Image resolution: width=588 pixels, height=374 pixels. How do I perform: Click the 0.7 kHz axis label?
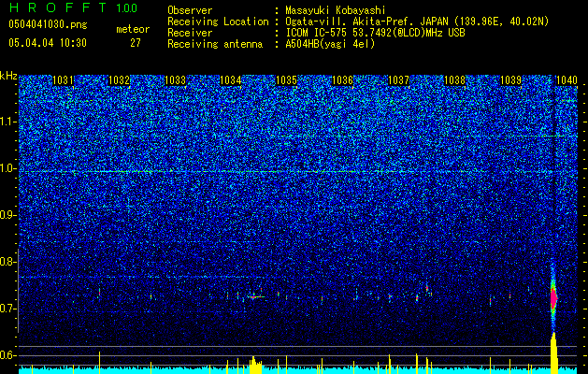click(7, 309)
